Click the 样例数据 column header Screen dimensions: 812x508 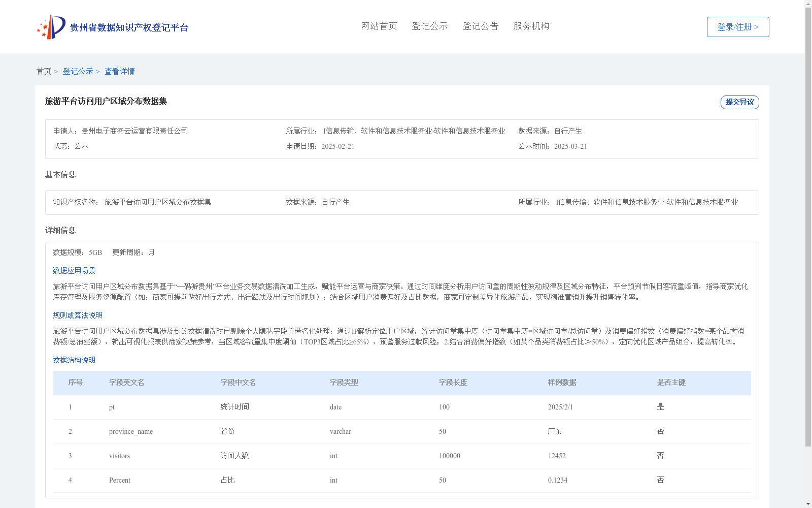[562, 383]
